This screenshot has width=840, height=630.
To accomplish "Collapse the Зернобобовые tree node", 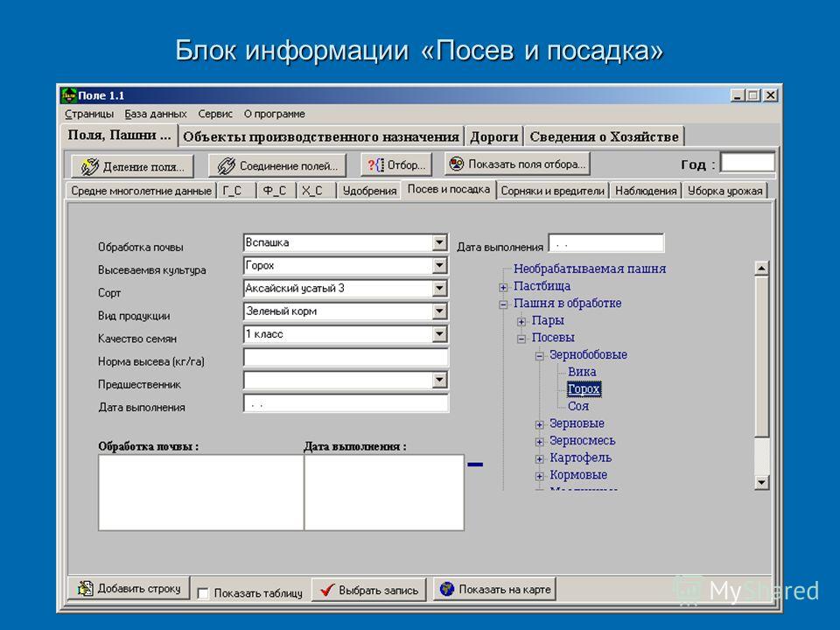I will click(x=540, y=356).
